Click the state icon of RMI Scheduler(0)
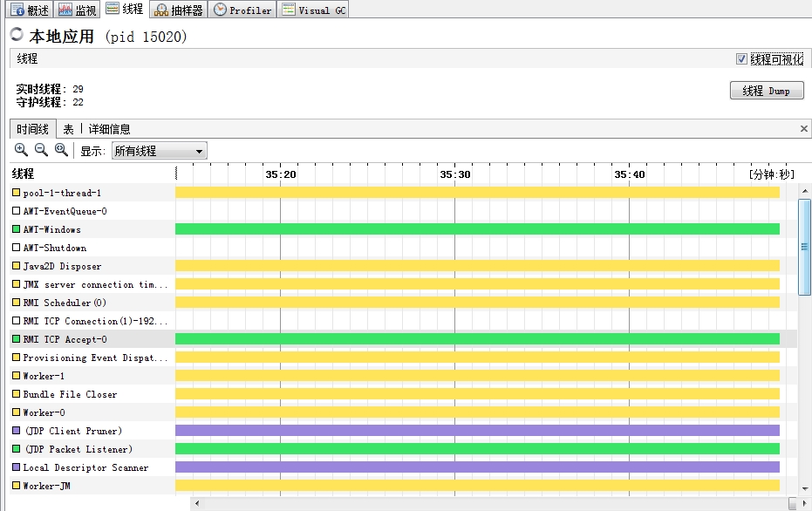This screenshot has width=812, height=511. point(16,303)
